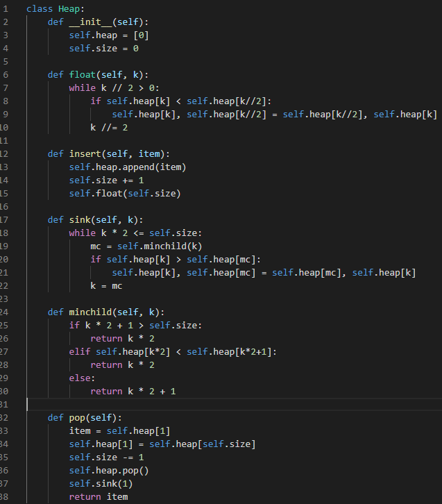Click the 'else:' keyword line
This screenshot has height=504, width=442.
(83, 378)
